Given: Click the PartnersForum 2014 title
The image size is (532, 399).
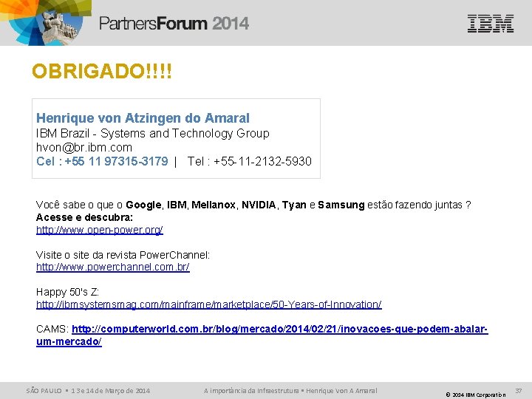Looking at the screenshot, I should click(174, 24).
